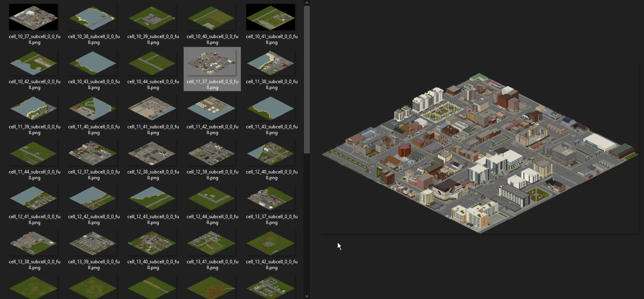Choose the cell_11_41 parking lot thumbnail

tap(152, 108)
